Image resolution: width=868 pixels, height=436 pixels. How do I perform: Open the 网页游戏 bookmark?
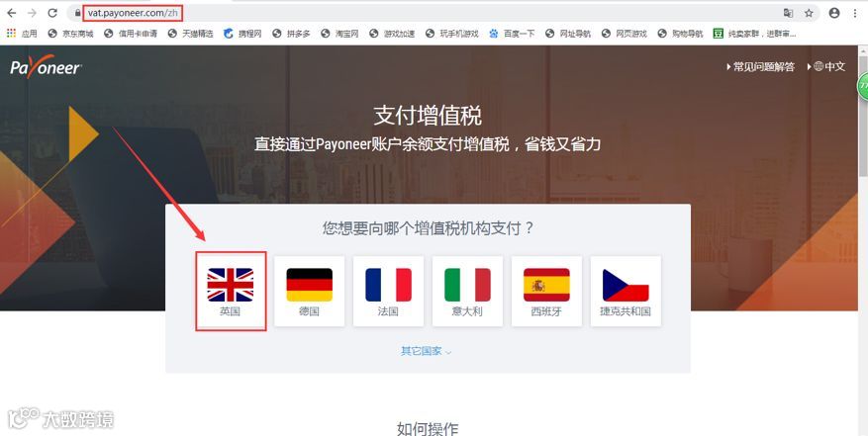pyautogui.click(x=625, y=34)
